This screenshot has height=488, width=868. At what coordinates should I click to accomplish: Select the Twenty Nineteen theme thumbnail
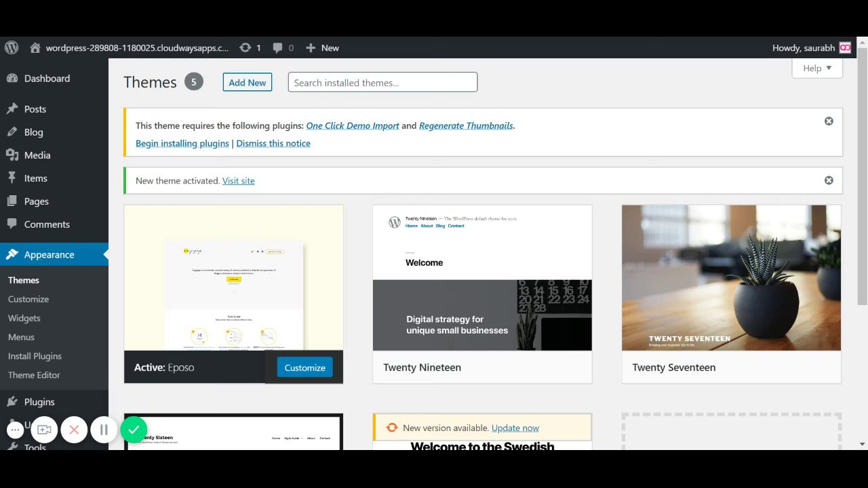pyautogui.click(x=482, y=278)
